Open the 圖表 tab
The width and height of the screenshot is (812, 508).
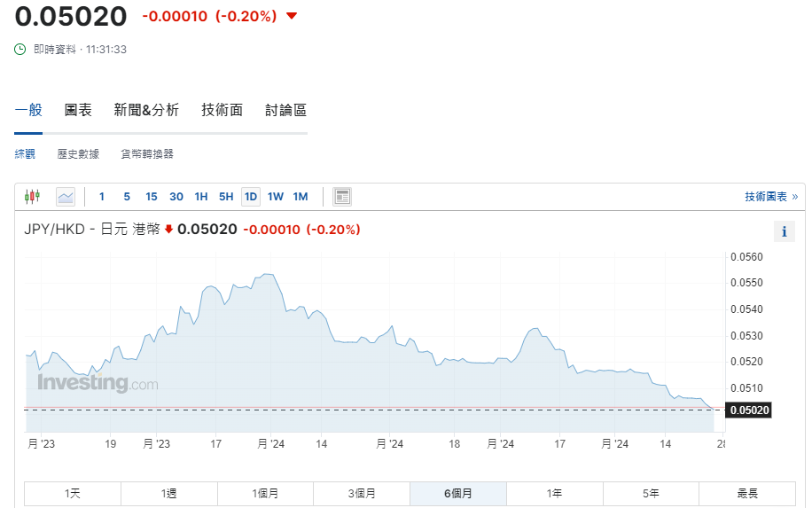point(78,110)
